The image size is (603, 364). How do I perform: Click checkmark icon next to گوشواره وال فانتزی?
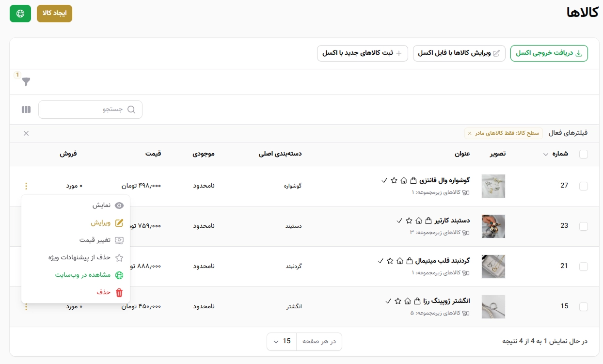[384, 180]
